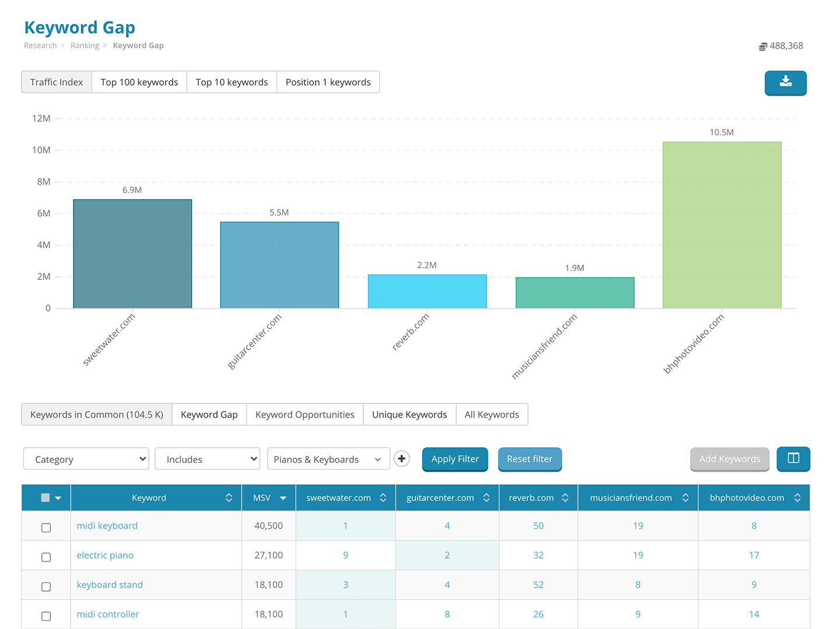Open the Category filter dropdown
The height and width of the screenshot is (629, 840).
click(86, 459)
